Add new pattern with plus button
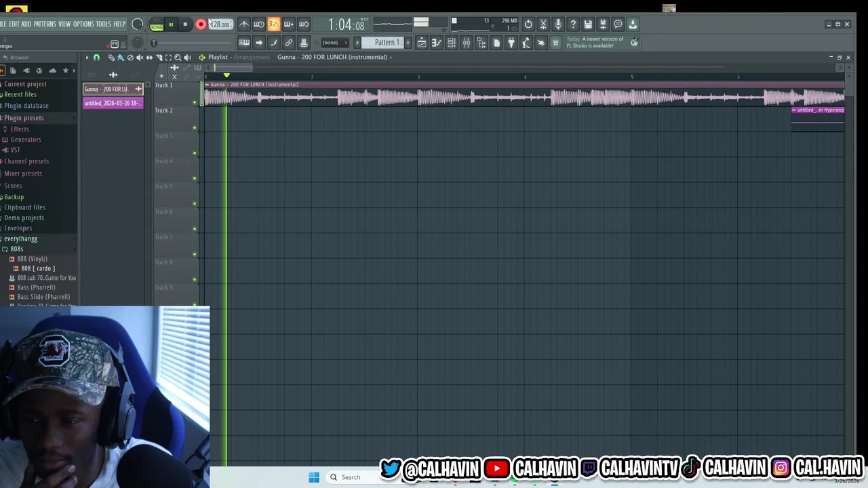 click(x=408, y=43)
